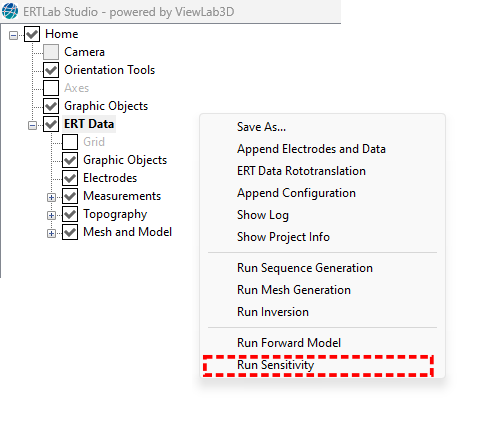Image resolution: width=485 pixels, height=433 pixels.
Task: Enable the Camera checkbox
Action: pyautogui.click(x=51, y=52)
